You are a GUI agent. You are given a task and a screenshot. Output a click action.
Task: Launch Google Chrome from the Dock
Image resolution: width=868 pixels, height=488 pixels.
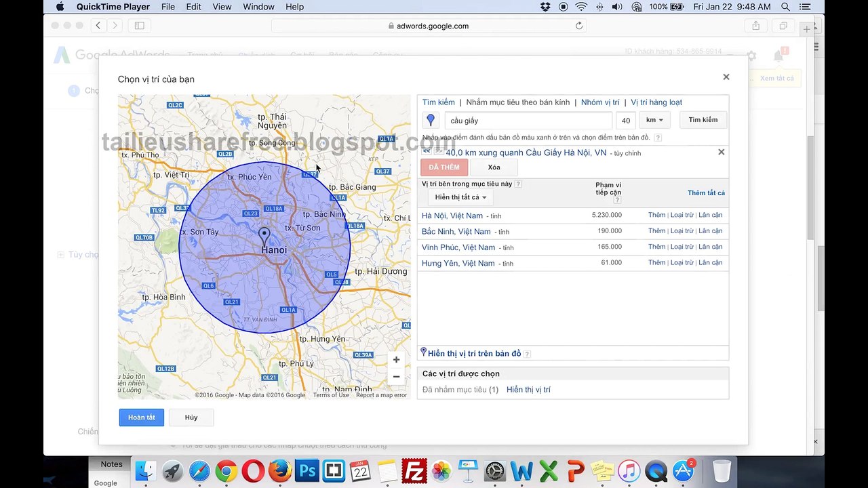[226, 470]
